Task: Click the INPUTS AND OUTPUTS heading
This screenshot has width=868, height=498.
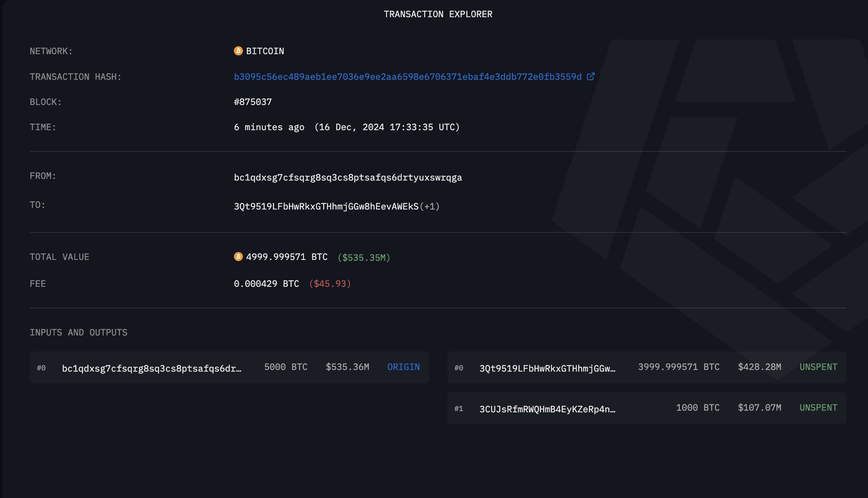Action: (78, 333)
